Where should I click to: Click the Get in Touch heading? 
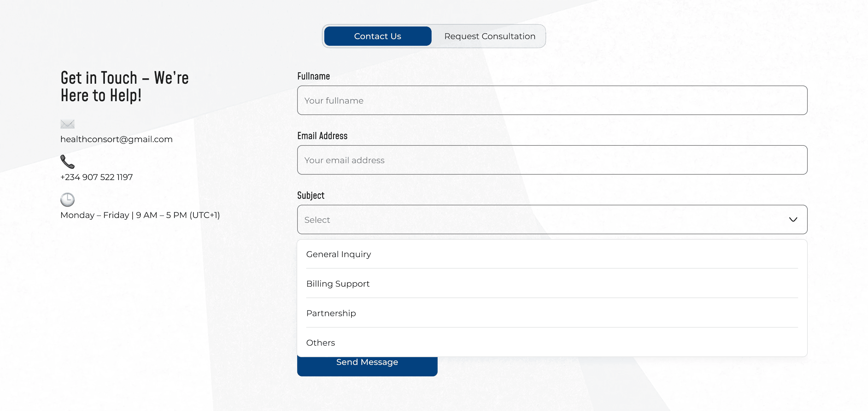click(x=124, y=86)
